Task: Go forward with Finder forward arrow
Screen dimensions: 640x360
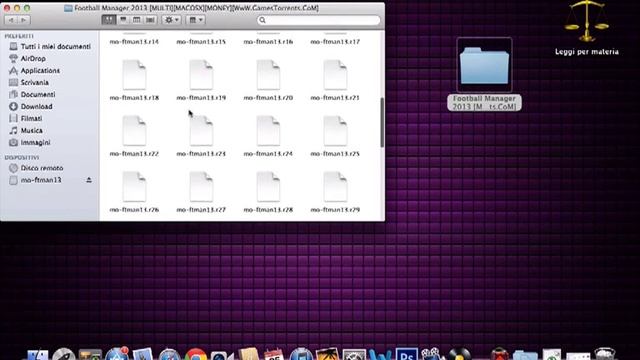Action: pyautogui.click(x=23, y=20)
